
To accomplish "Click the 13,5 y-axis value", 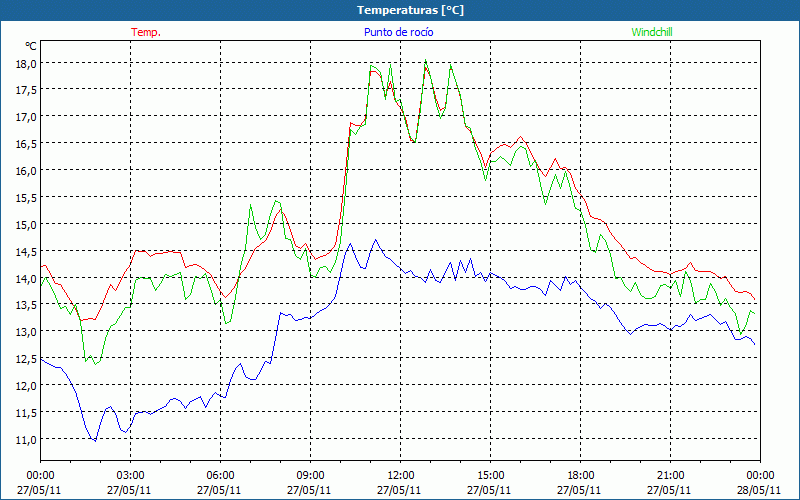I will click(x=27, y=305).
